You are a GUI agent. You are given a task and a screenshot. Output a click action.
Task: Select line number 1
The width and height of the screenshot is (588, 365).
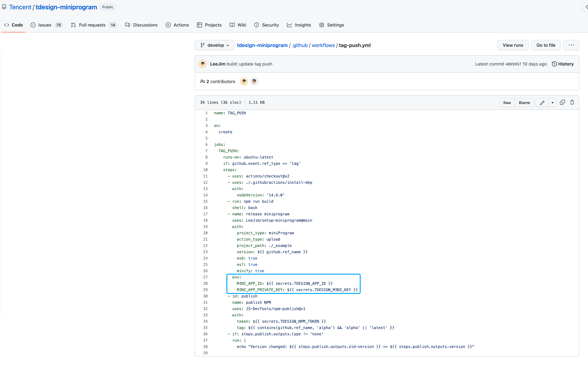point(206,113)
